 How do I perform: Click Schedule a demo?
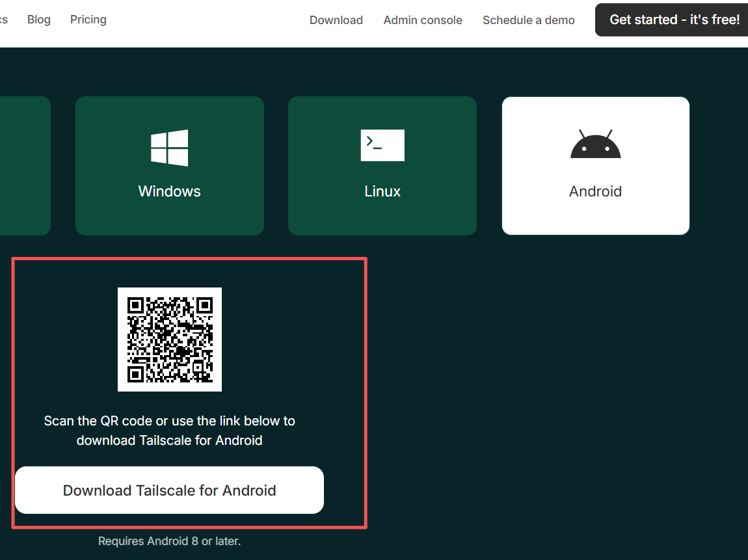tap(529, 20)
